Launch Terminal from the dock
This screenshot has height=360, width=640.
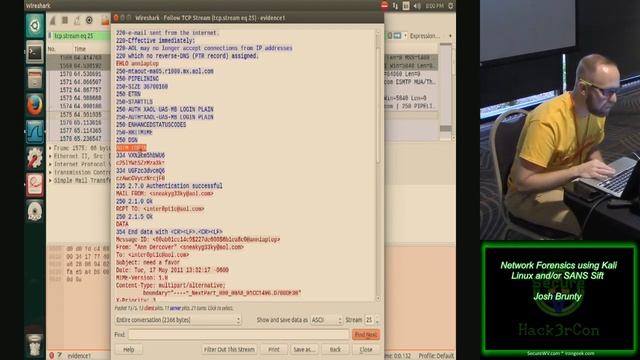35,52
